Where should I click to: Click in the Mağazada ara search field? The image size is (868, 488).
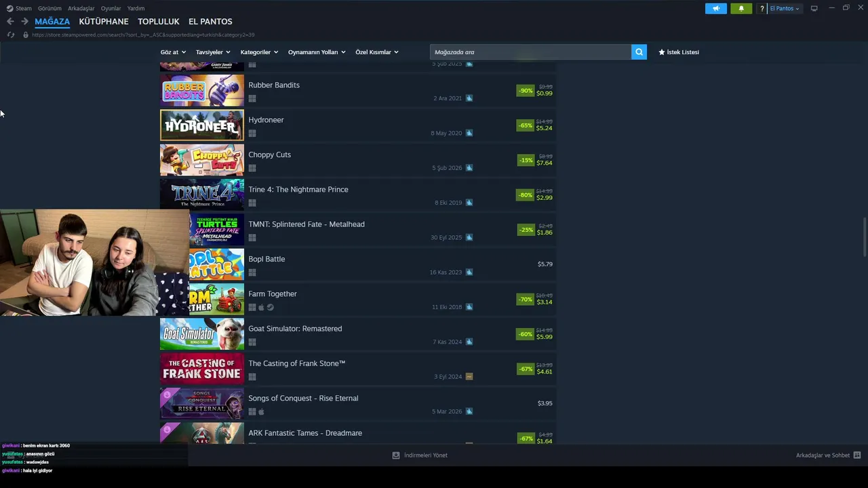[530, 52]
